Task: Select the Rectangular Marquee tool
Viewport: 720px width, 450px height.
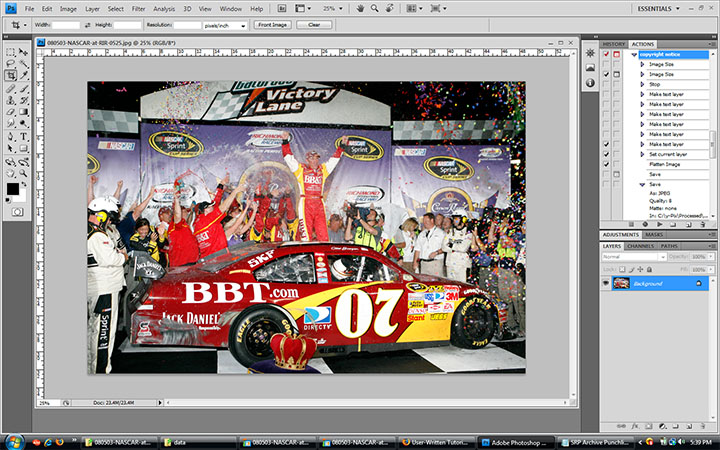Action: (x=11, y=52)
